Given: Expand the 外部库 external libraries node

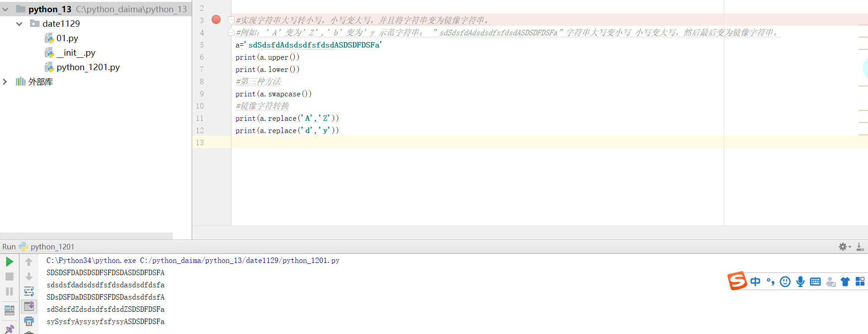Looking at the screenshot, I should (x=5, y=81).
